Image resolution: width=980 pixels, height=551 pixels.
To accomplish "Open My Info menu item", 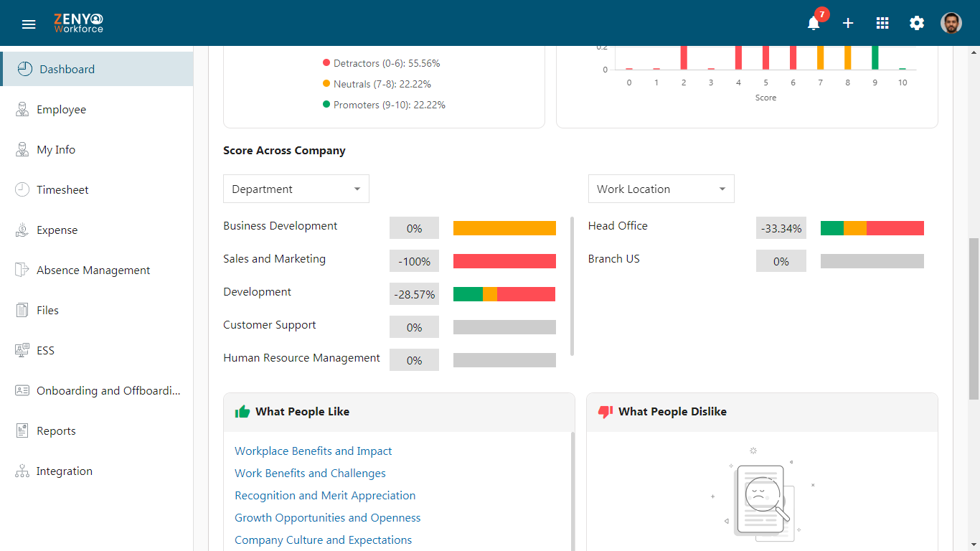I will pyautogui.click(x=97, y=149).
